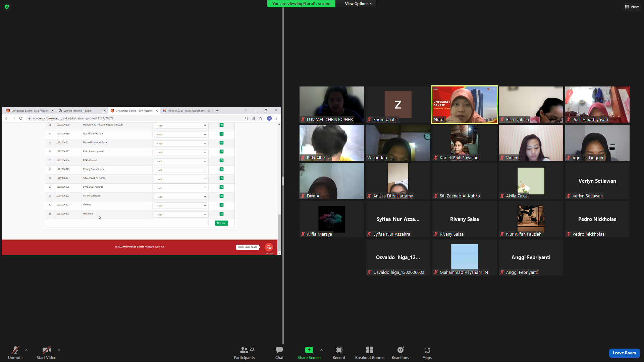Switch to the Gmail Inbox tab
The image size is (644, 362).
(186, 111)
